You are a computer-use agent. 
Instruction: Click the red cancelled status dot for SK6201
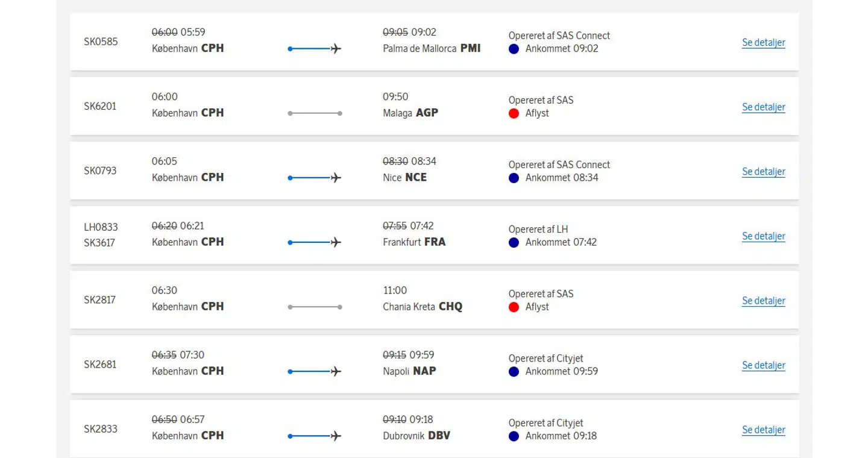tap(514, 113)
